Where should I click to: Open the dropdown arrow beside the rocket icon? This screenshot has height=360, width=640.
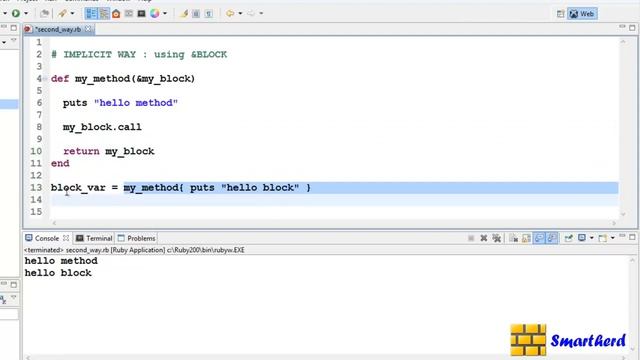point(72,13)
